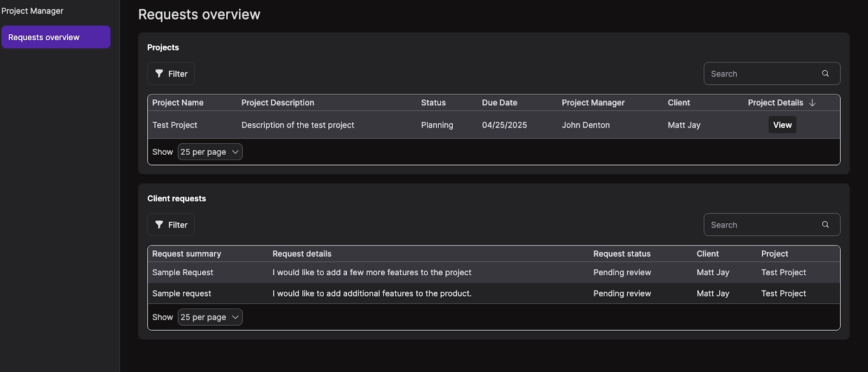This screenshot has height=372, width=868.
Task: Click Pending review in Sample Request row
Action: click(622, 273)
